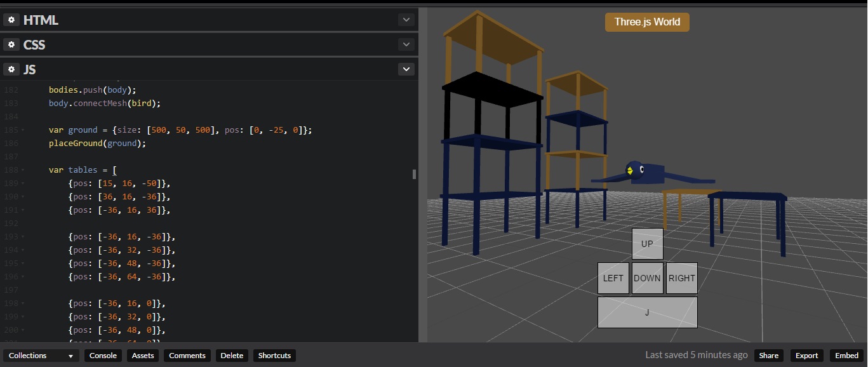Click the '{pos: [-36, 32, -36]},' line
The width and height of the screenshot is (868, 367).
pos(122,250)
